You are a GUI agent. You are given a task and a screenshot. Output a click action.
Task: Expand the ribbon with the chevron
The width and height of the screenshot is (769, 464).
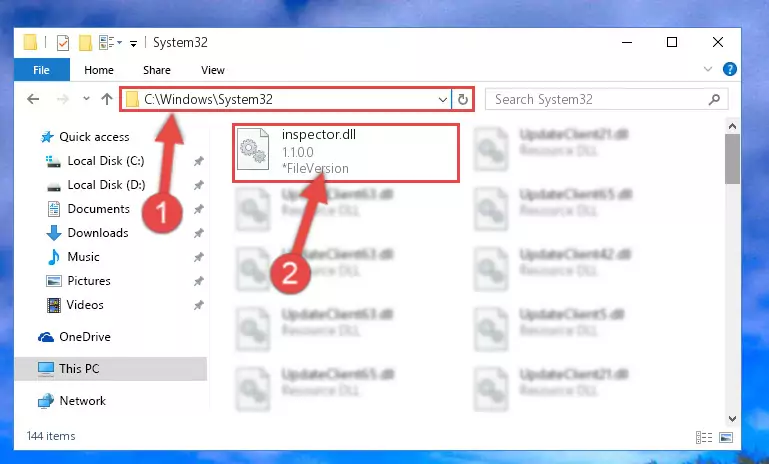(x=708, y=69)
